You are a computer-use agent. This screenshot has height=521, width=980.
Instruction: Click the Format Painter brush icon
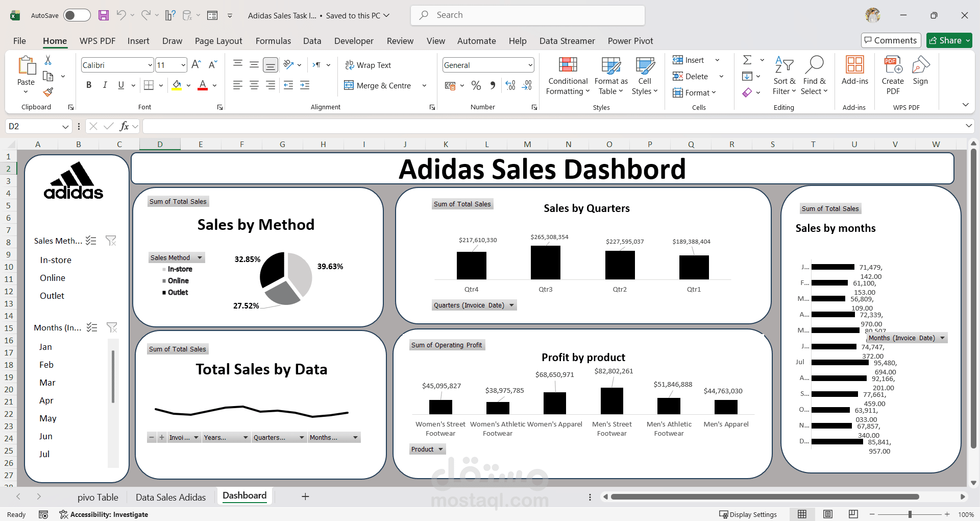[48, 92]
